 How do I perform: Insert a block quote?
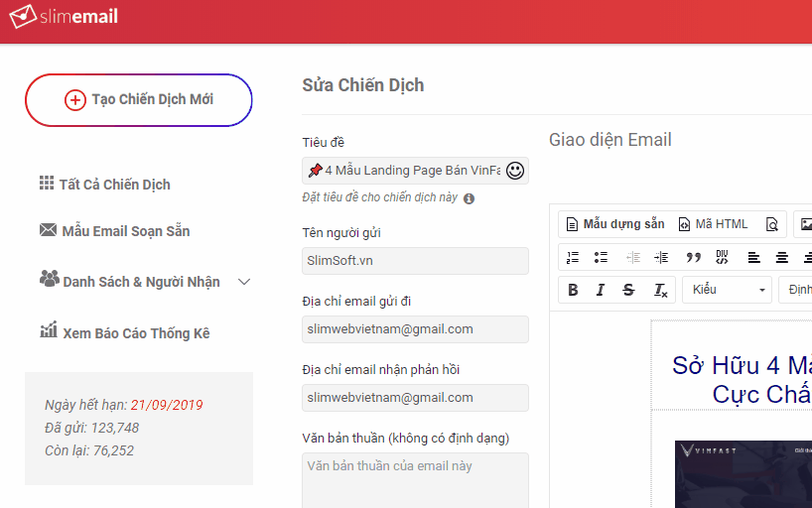coord(693,257)
